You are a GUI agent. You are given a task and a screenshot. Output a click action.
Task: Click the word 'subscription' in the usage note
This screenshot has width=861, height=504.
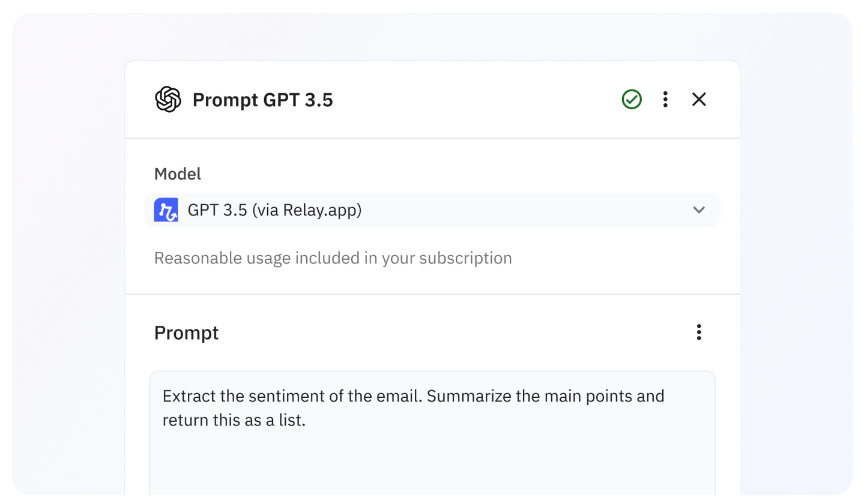coord(465,258)
